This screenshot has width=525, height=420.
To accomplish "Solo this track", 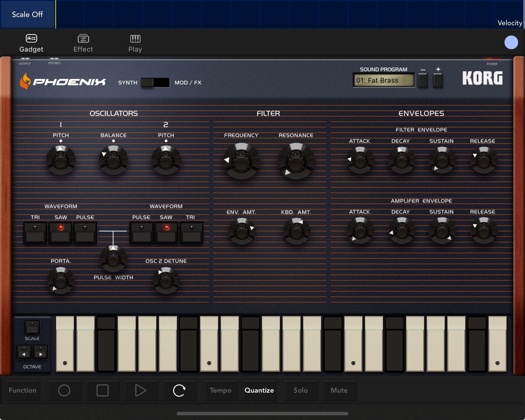I will coord(301,390).
